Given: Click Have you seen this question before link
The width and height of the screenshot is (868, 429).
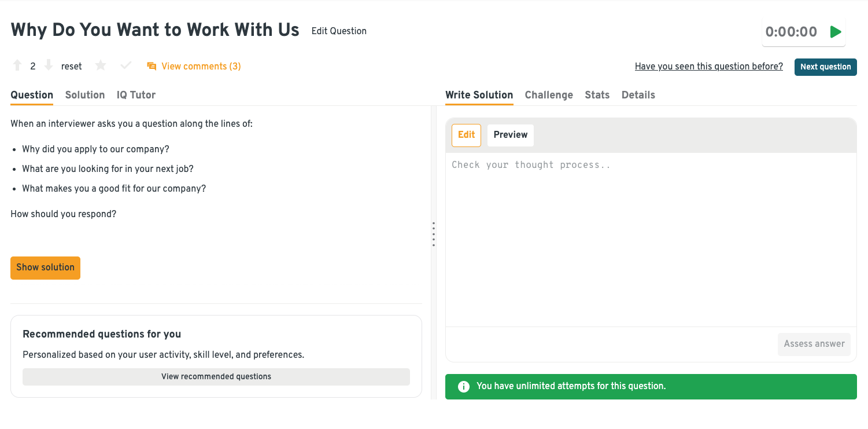Looking at the screenshot, I should pos(708,67).
